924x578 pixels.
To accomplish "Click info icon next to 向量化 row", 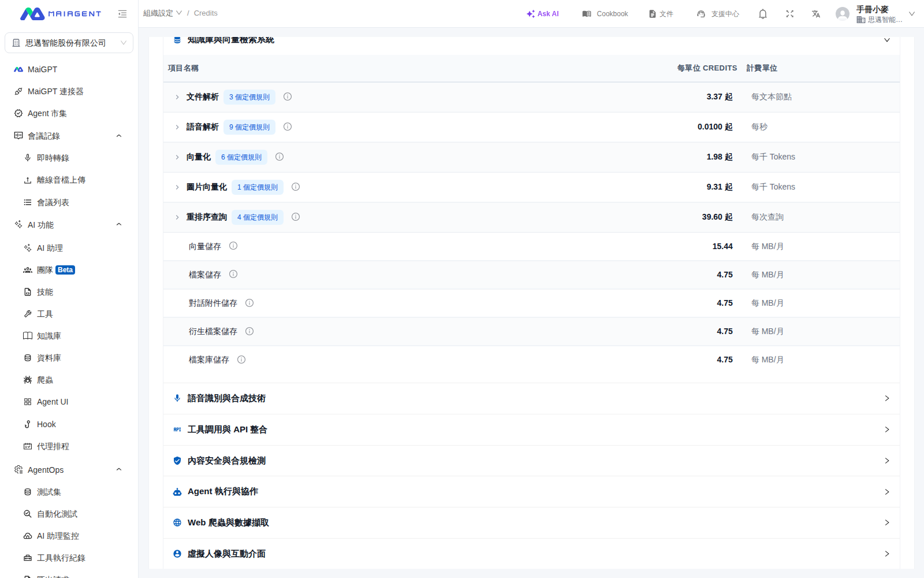I will pos(280,157).
